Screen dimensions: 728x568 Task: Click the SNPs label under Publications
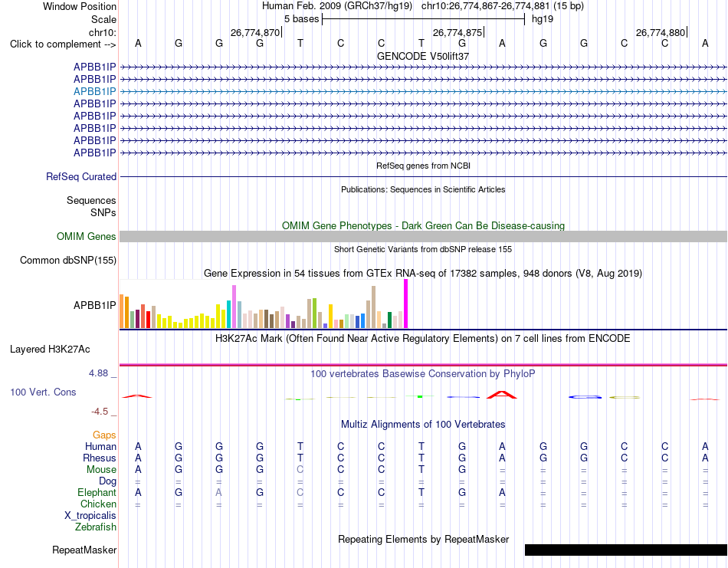(x=103, y=212)
